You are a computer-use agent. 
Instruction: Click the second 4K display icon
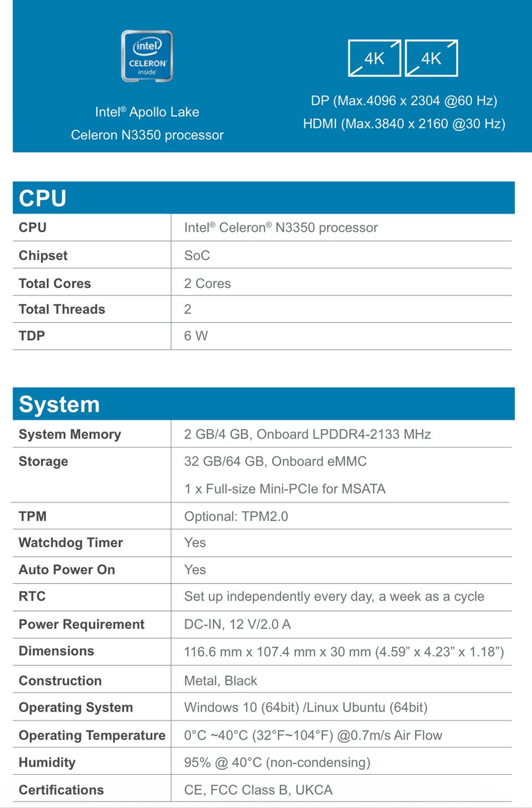click(432, 58)
